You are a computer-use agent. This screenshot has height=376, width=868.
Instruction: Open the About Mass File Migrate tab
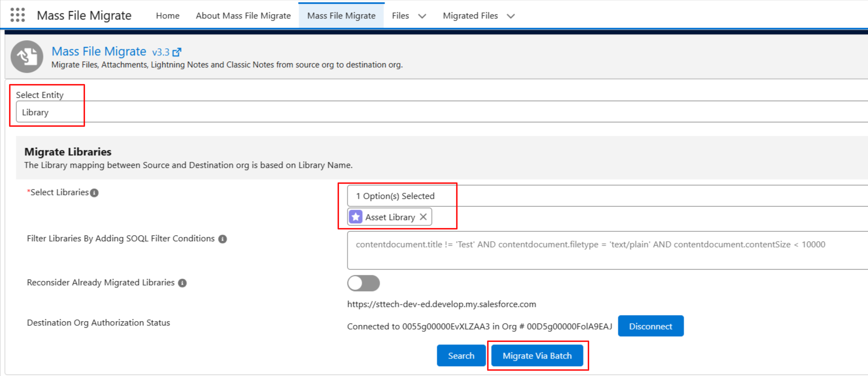pos(243,16)
